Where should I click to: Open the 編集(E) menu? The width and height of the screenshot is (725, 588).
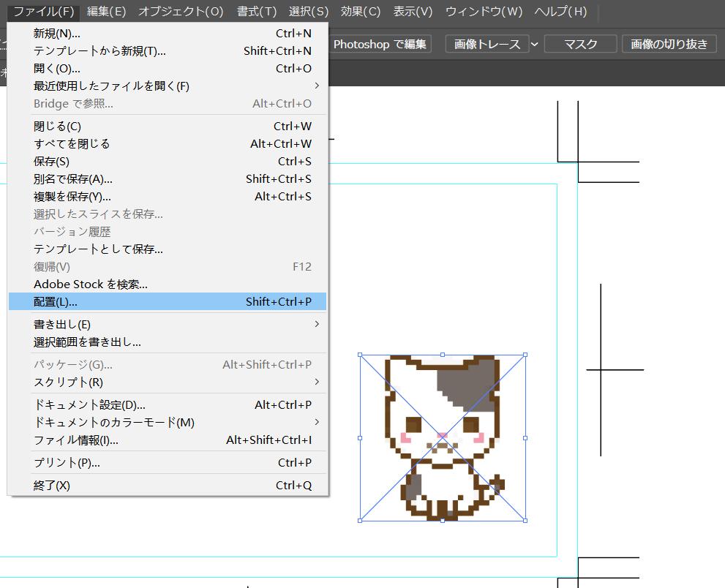pos(106,12)
